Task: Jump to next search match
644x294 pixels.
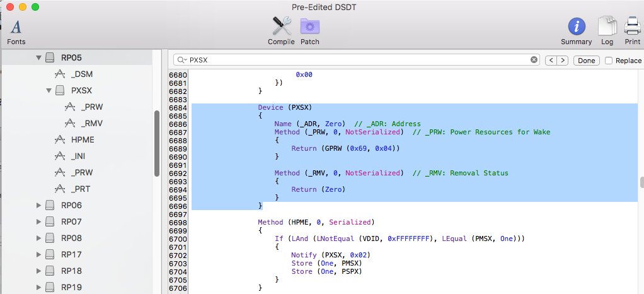Action: click(x=563, y=61)
